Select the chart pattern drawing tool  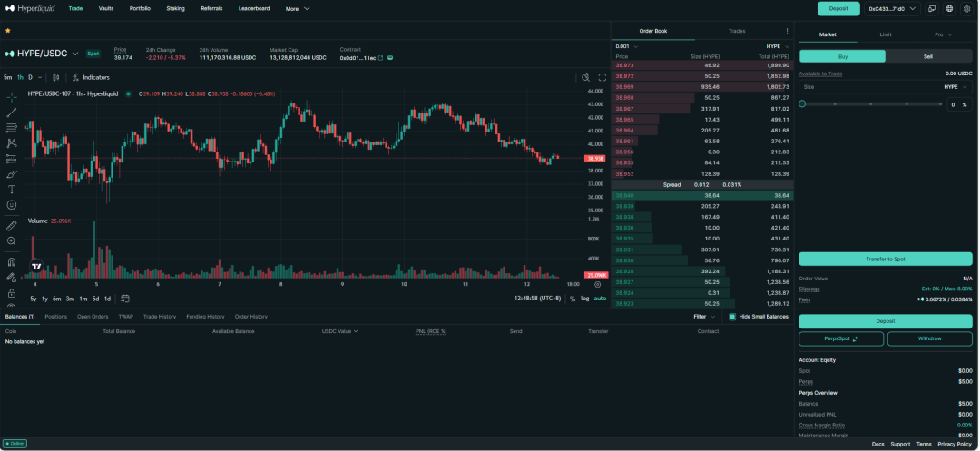[11, 143]
